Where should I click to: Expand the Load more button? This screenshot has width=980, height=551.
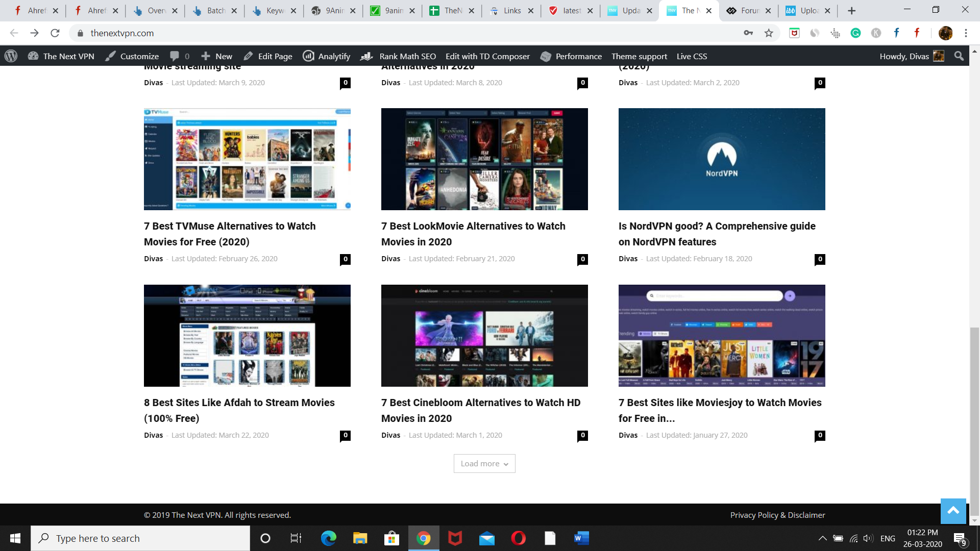coord(484,463)
